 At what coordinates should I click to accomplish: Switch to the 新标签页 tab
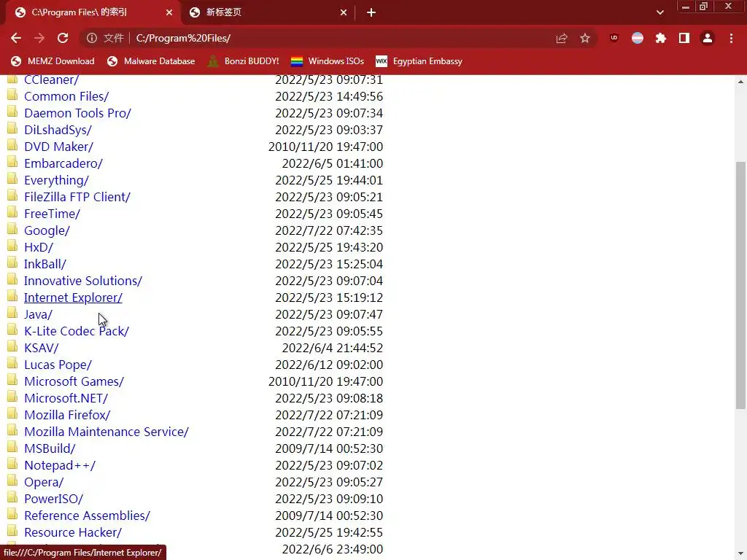click(x=268, y=12)
